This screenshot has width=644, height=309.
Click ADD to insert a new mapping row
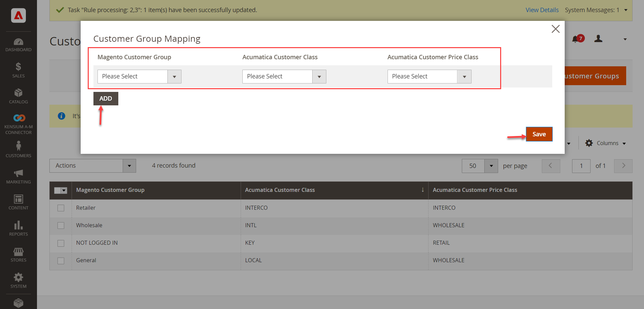[x=106, y=98]
